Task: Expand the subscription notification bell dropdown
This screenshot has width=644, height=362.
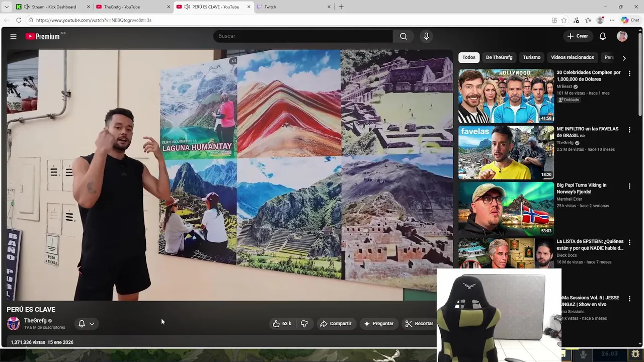Action: pos(87,324)
